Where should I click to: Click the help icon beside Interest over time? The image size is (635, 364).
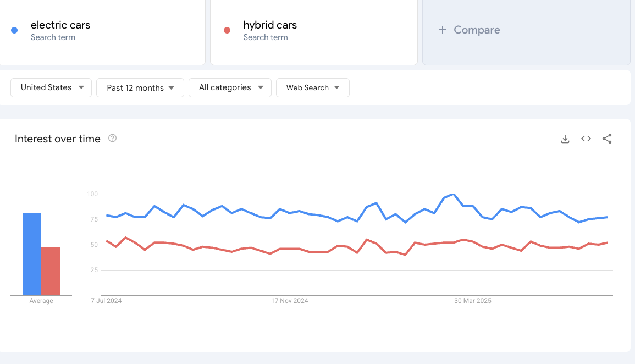point(112,138)
